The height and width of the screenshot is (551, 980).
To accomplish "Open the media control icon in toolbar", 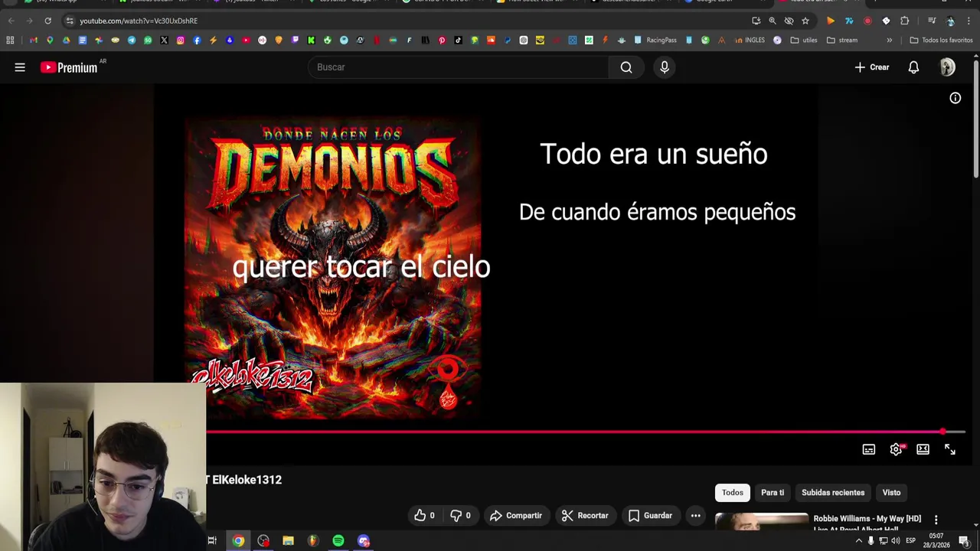I will (932, 21).
